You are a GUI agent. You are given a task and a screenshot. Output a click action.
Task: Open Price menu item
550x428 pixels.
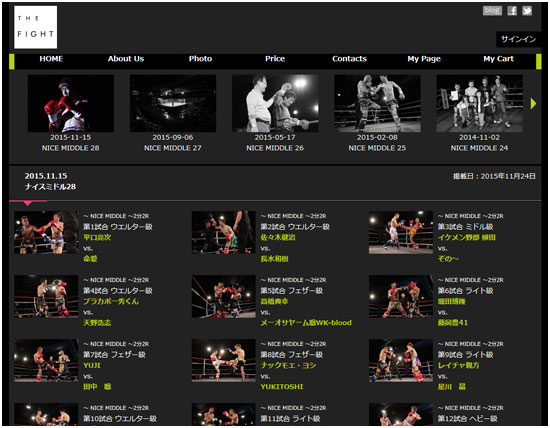[x=275, y=59]
